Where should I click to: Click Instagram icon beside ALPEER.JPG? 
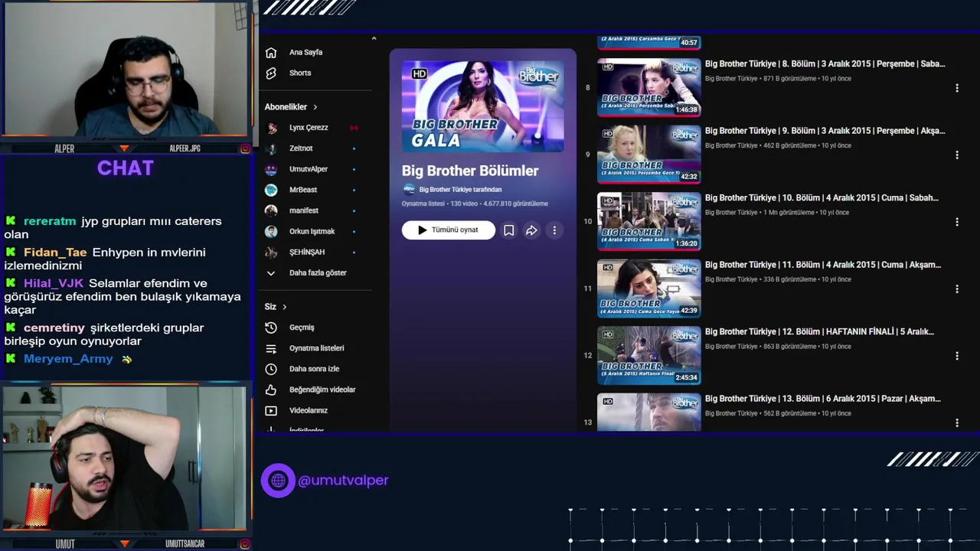click(245, 148)
